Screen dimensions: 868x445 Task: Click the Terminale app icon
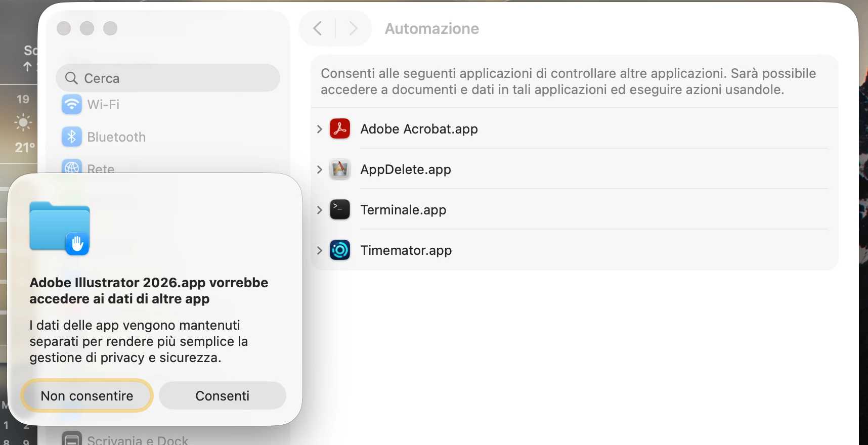340,209
